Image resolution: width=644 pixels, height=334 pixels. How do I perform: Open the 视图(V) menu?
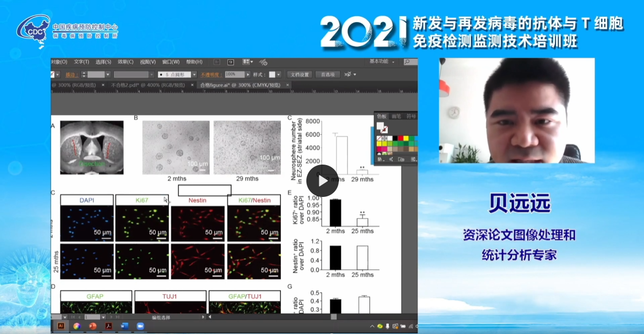(147, 62)
